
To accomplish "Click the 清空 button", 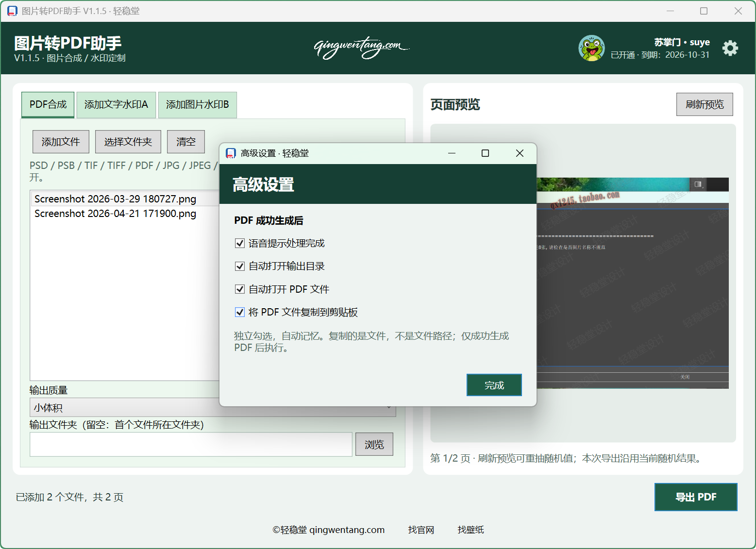I will [x=186, y=142].
